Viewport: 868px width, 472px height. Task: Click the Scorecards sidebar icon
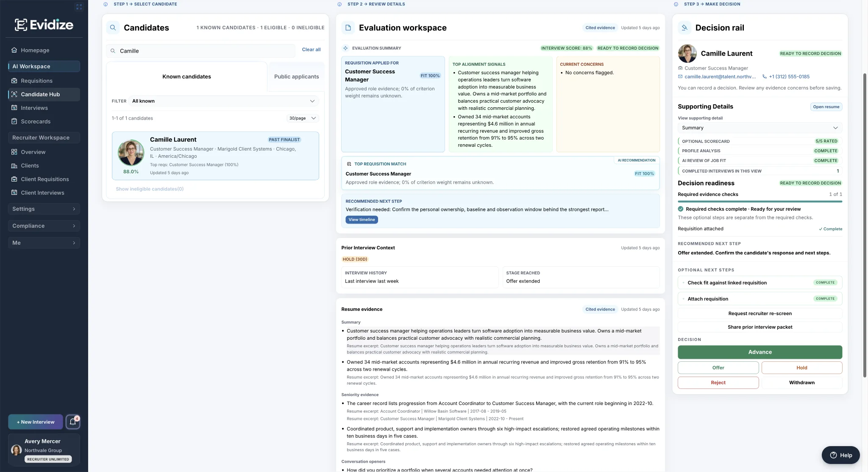[14, 121]
